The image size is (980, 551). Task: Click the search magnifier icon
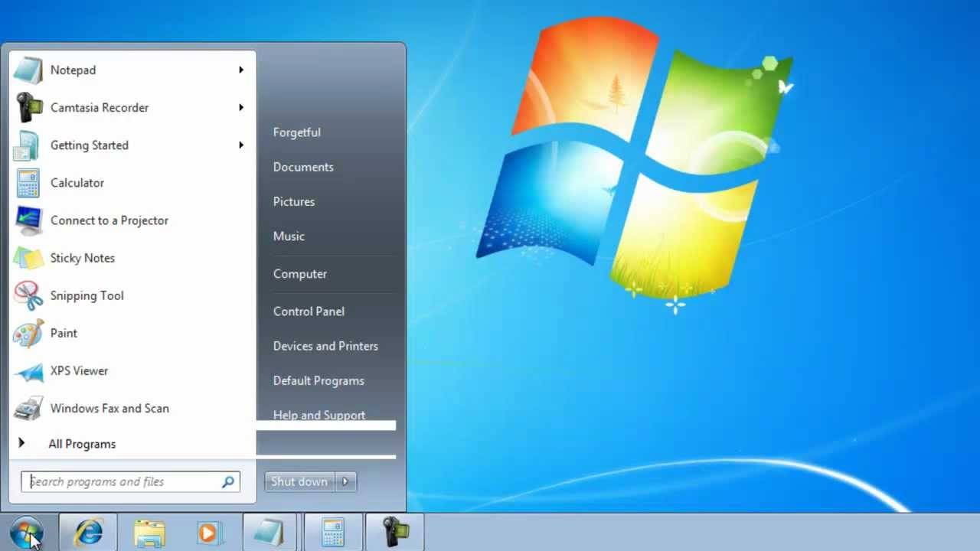228,481
